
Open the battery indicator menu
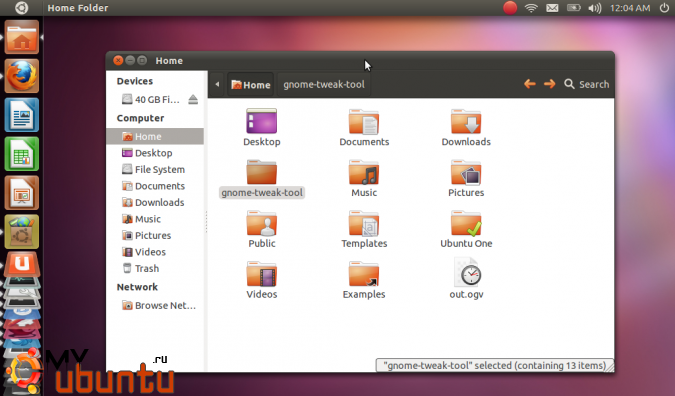tap(573, 8)
